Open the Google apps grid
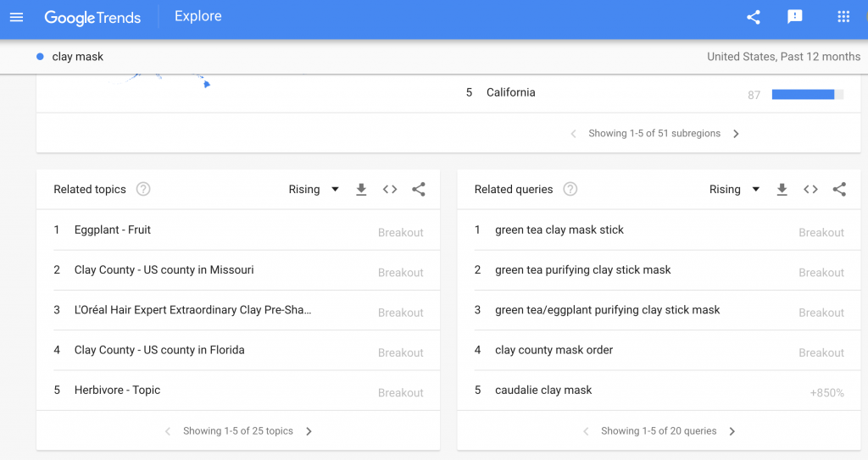The width and height of the screenshot is (868, 460). (x=843, y=17)
